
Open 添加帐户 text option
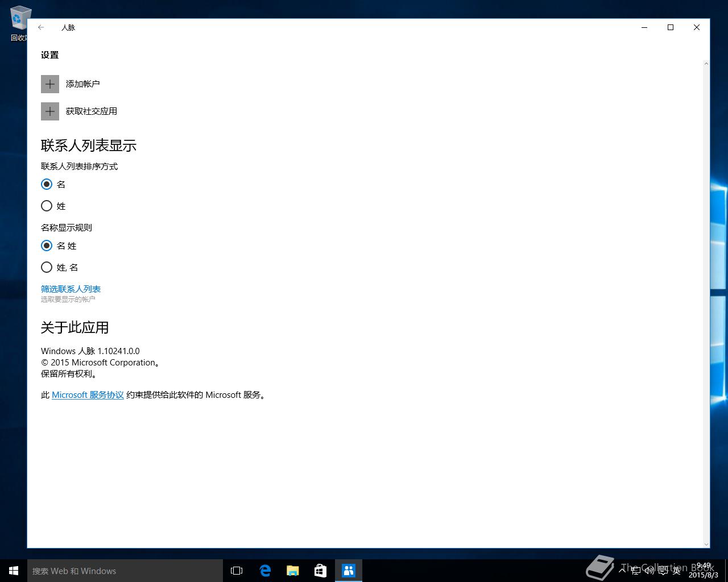[x=83, y=84]
